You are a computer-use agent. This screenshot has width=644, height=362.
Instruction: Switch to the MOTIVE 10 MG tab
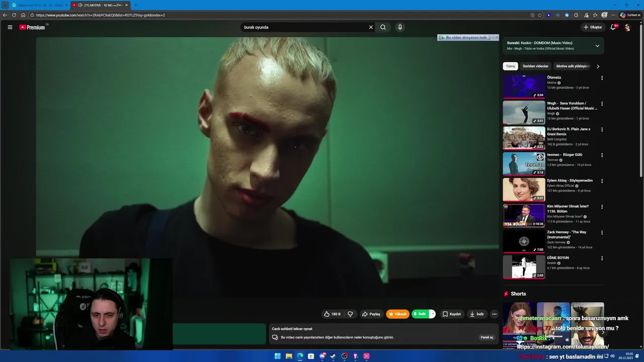pos(100,5)
